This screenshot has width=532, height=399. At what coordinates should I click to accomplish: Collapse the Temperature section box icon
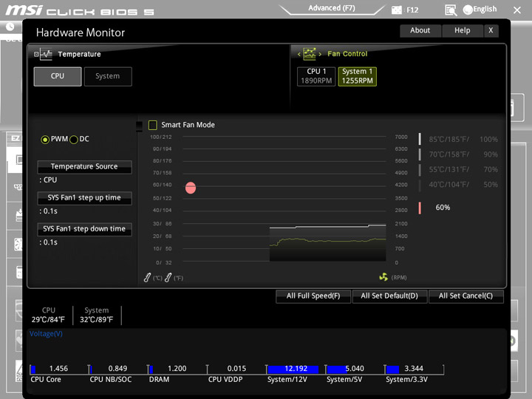[x=36, y=54]
